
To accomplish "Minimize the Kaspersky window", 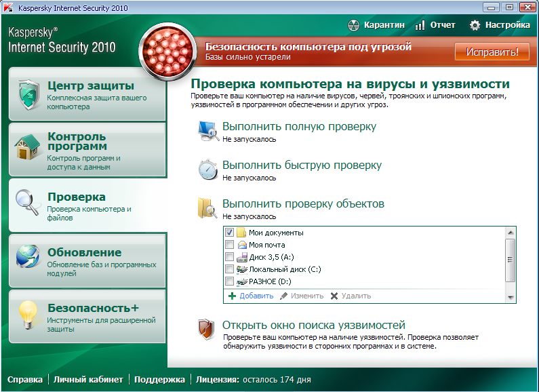I will pyautogui.click(x=491, y=7).
